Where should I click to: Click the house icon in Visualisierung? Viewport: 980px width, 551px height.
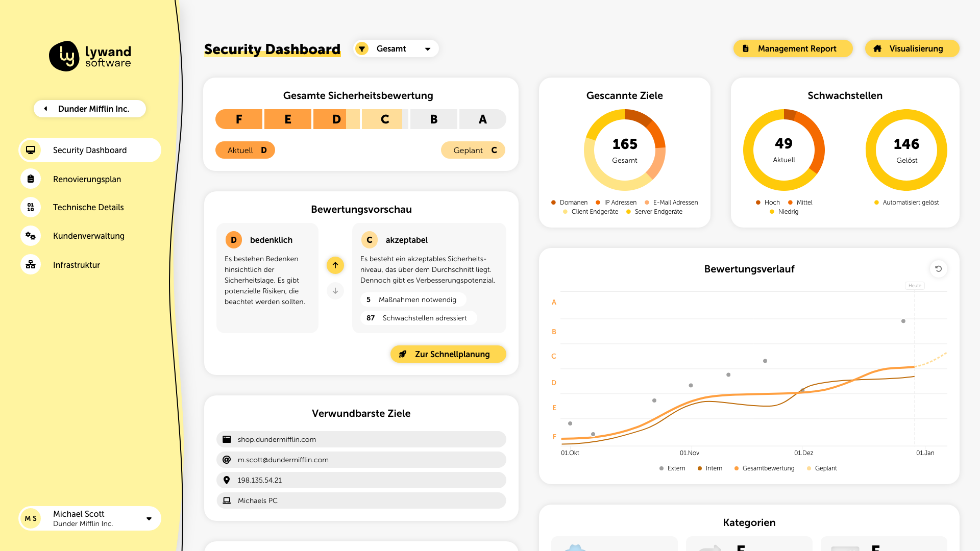(x=877, y=48)
